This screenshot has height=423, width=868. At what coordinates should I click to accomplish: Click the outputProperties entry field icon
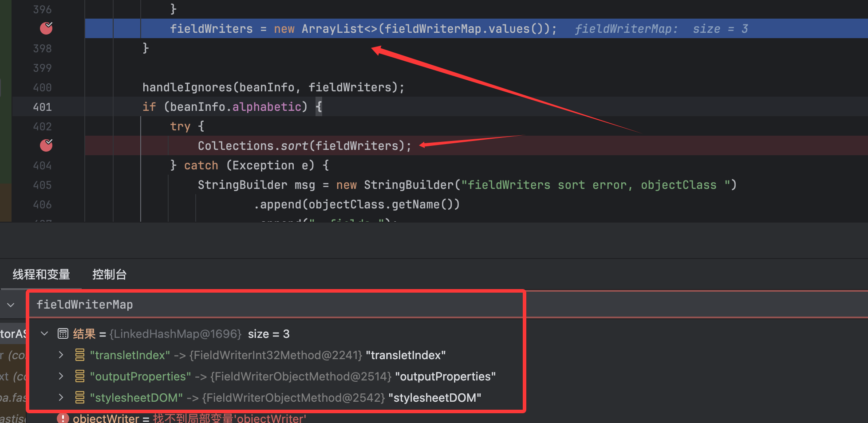80,376
